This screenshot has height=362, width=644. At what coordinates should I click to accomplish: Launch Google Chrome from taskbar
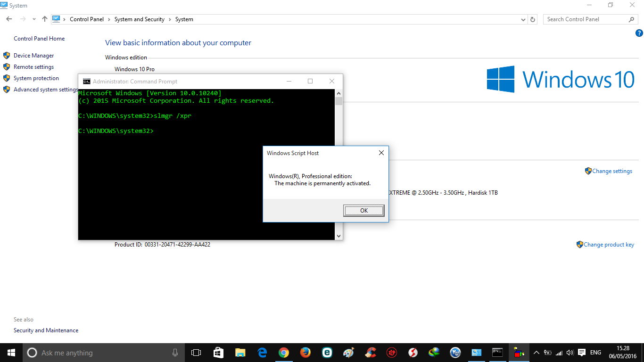[x=284, y=353]
